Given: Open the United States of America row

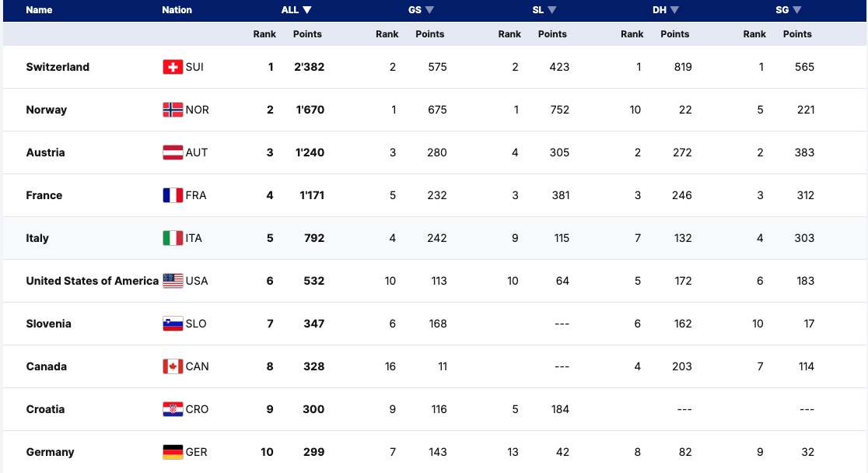Looking at the screenshot, I should coord(92,281).
